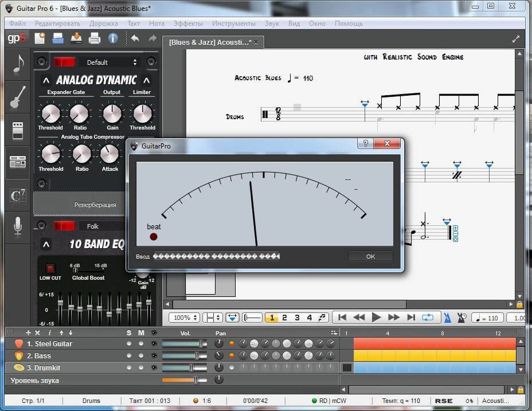This screenshot has width=532, height=411.
Task: Open the guitar instrument panel in the sidebar
Action: pos(18,97)
